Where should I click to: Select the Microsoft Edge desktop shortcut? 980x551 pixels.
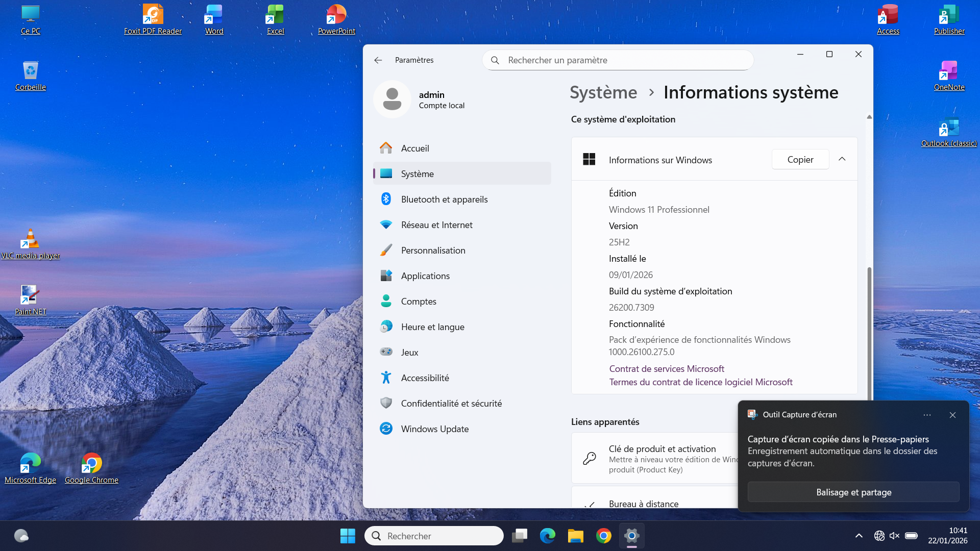click(31, 469)
